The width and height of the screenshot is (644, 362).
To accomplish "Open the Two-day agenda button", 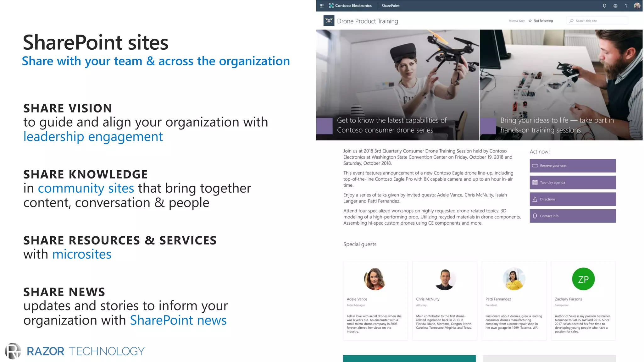I will click(x=572, y=182).
